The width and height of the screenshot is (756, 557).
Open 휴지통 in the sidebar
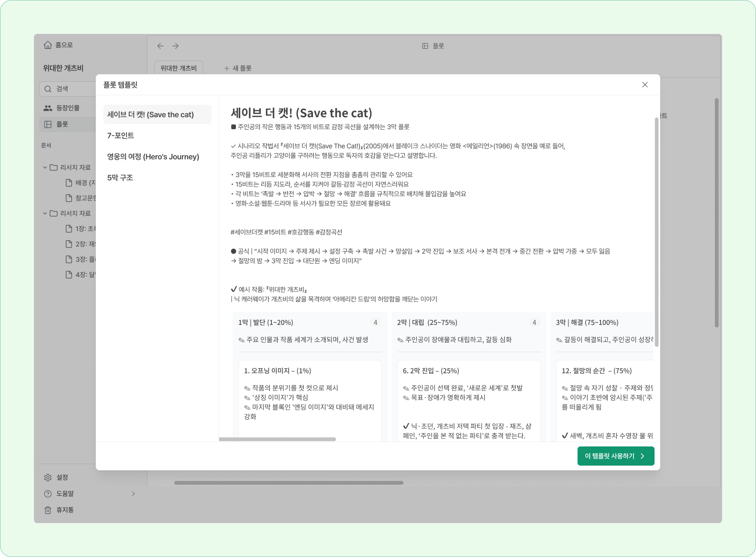point(65,510)
